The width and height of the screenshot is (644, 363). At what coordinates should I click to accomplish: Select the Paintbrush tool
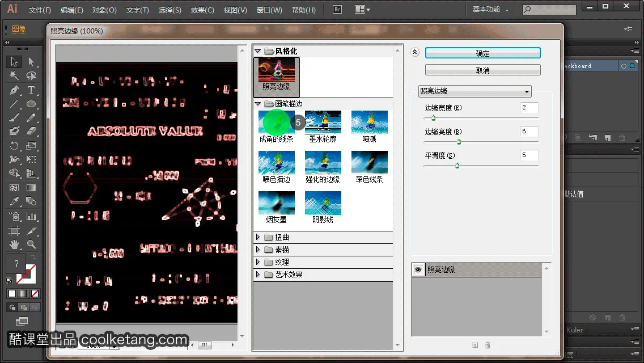tap(14, 117)
